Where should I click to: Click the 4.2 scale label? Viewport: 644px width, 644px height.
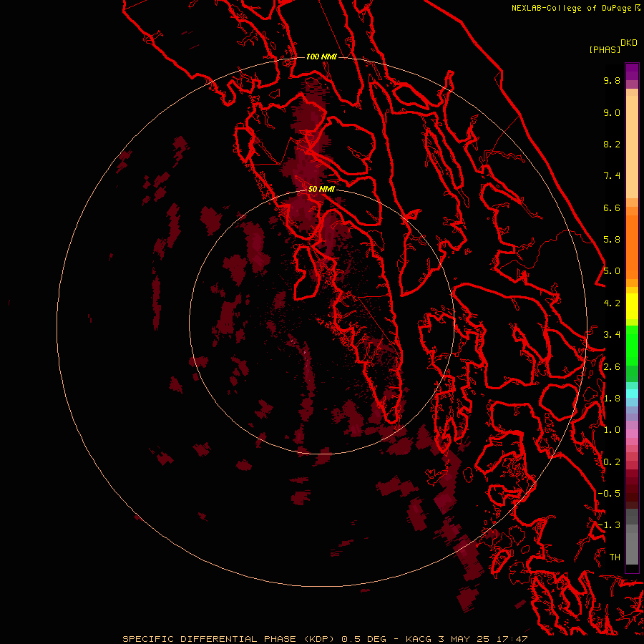point(612,303)
